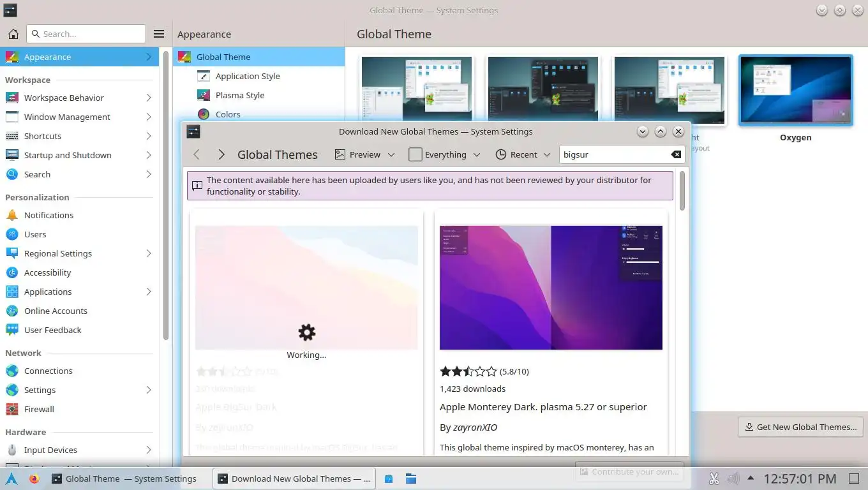Open User Feedback settings
The image size is (868, 490).
tap(79, 330)
